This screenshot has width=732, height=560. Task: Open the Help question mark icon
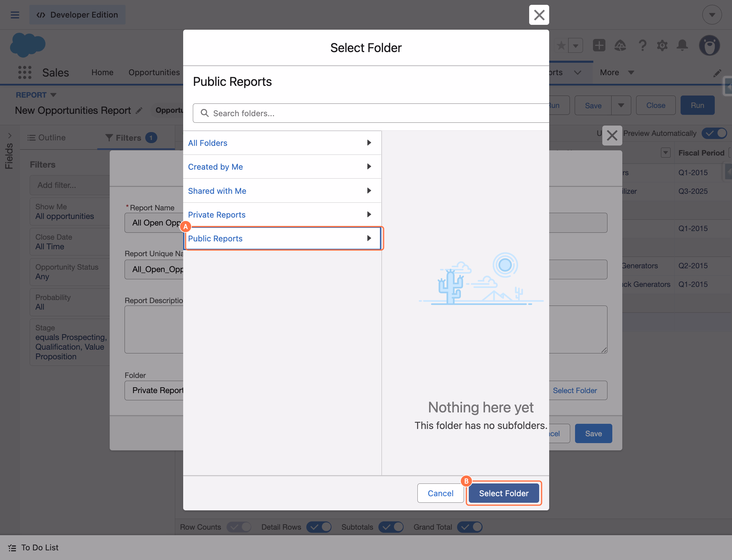click(x=642, y=45)
